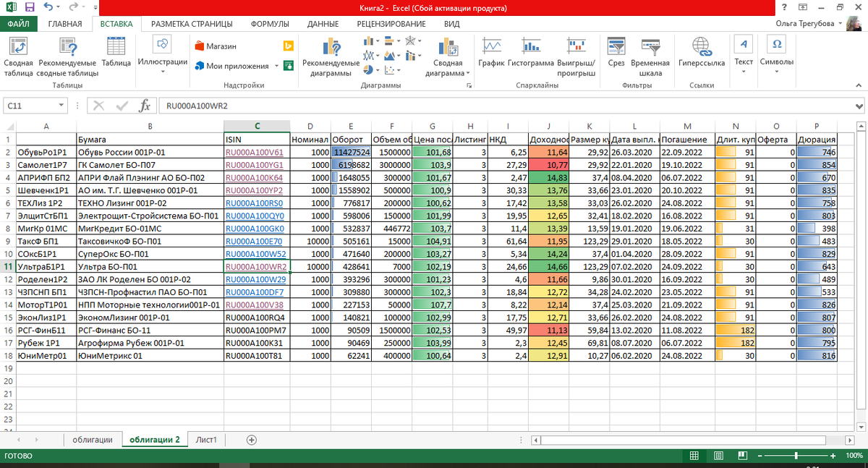Screen dimensions: 868x468
Task: Open the fx insert function dialog
Action: (145, 106)
